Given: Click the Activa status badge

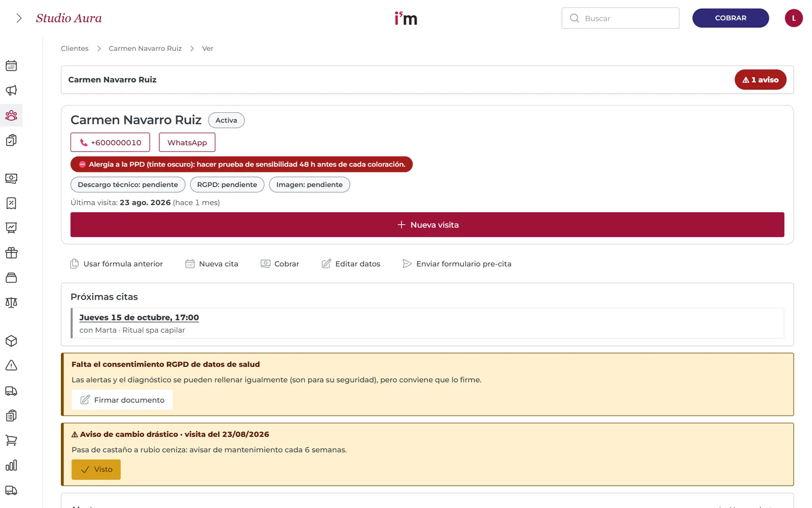Looking at the screenshot, I should click(x=226, y=120).
